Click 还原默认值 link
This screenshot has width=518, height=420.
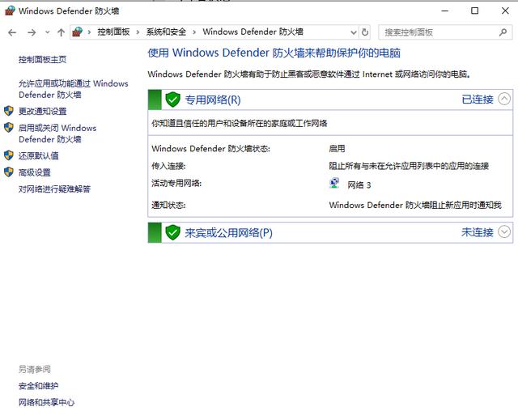point(39,155)
